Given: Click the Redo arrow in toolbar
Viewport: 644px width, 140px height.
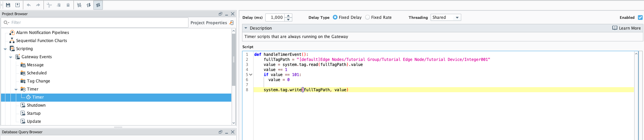Looking at the screenshot, I should [38, 5].
